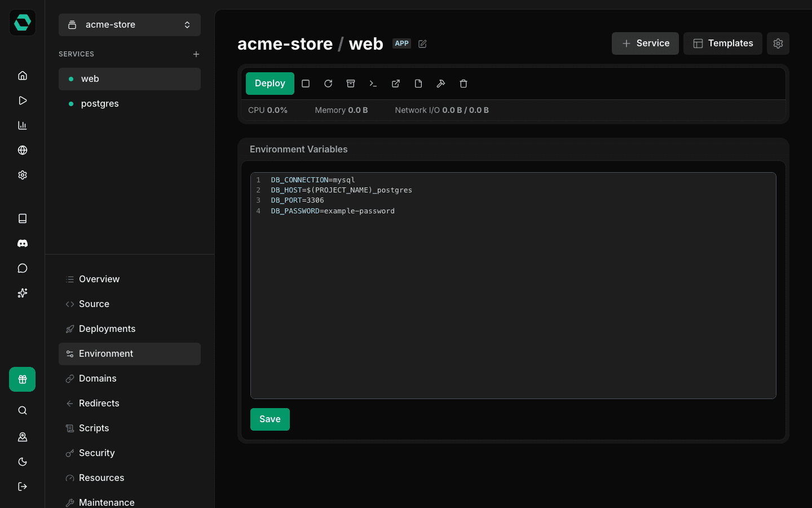Click the Network I/O stat
The image size is (812, 508).
tap(442, 110)
